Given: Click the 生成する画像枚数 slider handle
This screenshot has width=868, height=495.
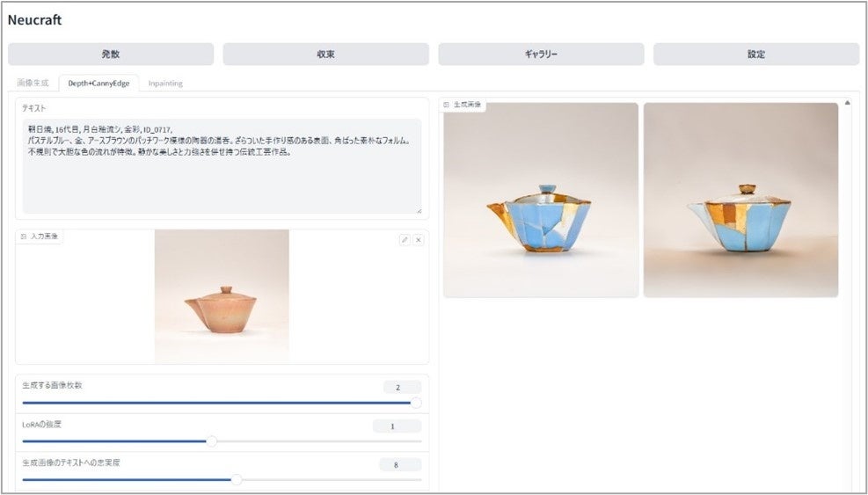Looking at the screenshot, I should tap(416, 403).
